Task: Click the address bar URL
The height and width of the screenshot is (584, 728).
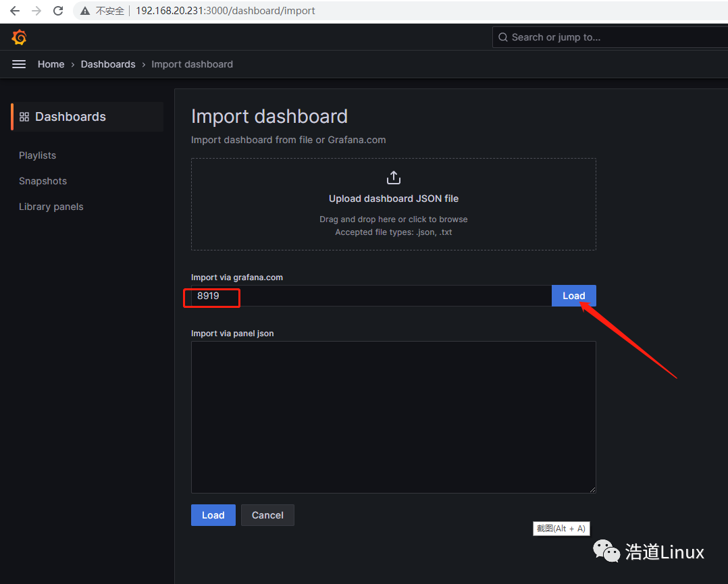Action: click(x=225, y=11)
